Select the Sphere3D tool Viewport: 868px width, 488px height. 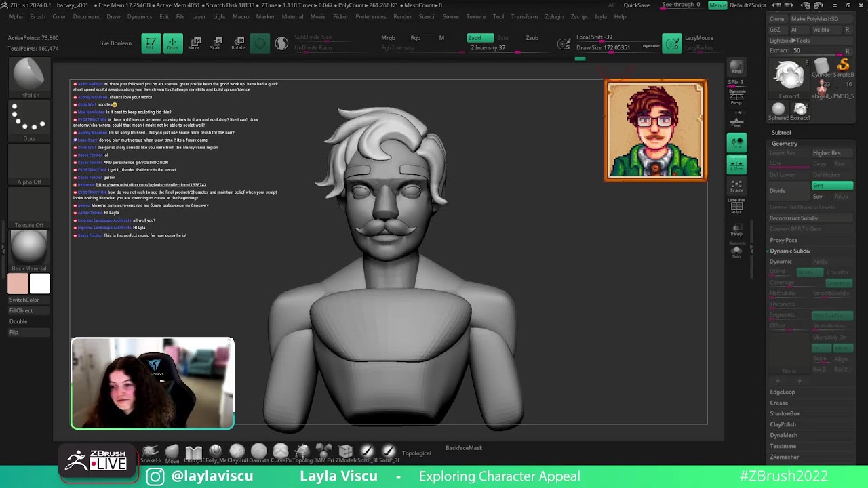point(778,110)
